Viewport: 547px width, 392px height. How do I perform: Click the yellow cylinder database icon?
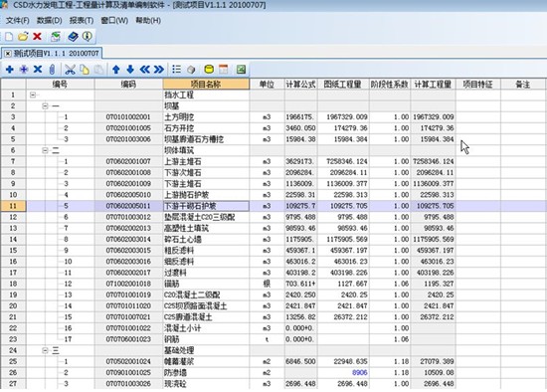(x=209, y=70)
